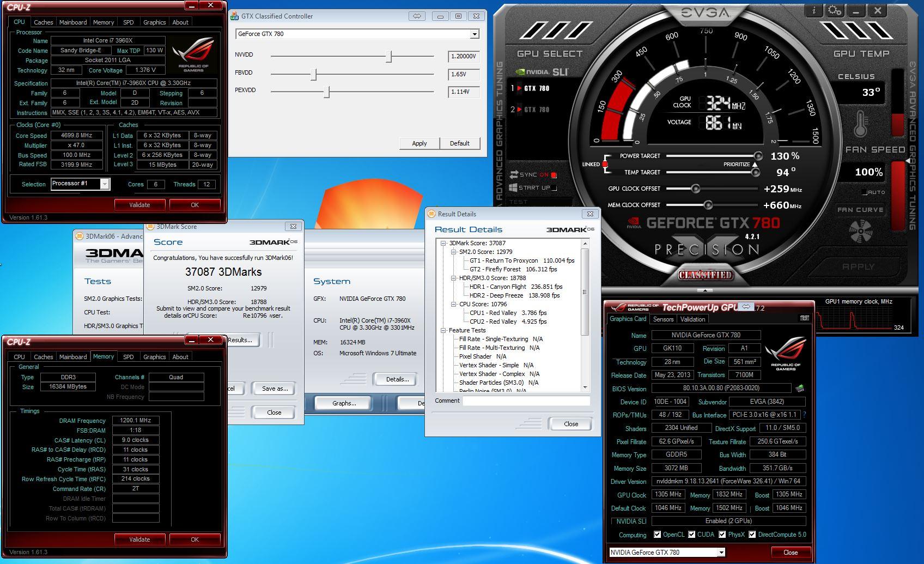The height and width of the screenshot is (564, 924).
Task: Toggle the Sync ON checkbox
Action: (554, 175)
